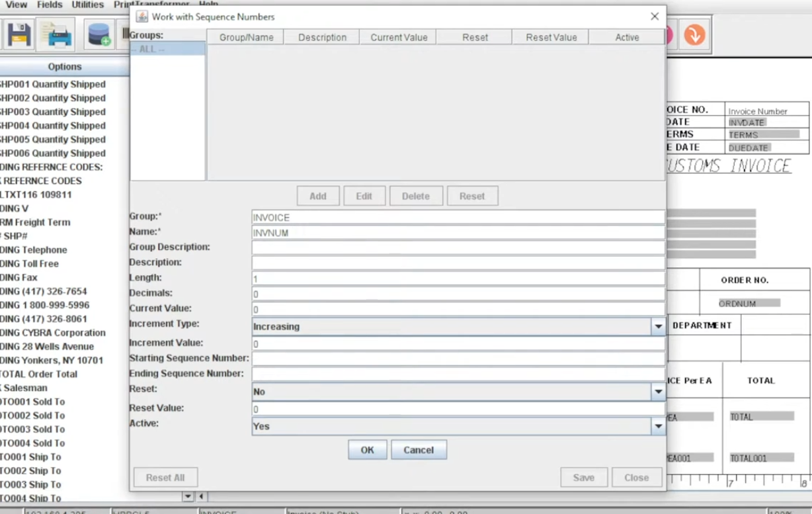Click OK in the sequence form
This screenshot has width=812, height=514.
pyautogui.click(x=367, y=450)
